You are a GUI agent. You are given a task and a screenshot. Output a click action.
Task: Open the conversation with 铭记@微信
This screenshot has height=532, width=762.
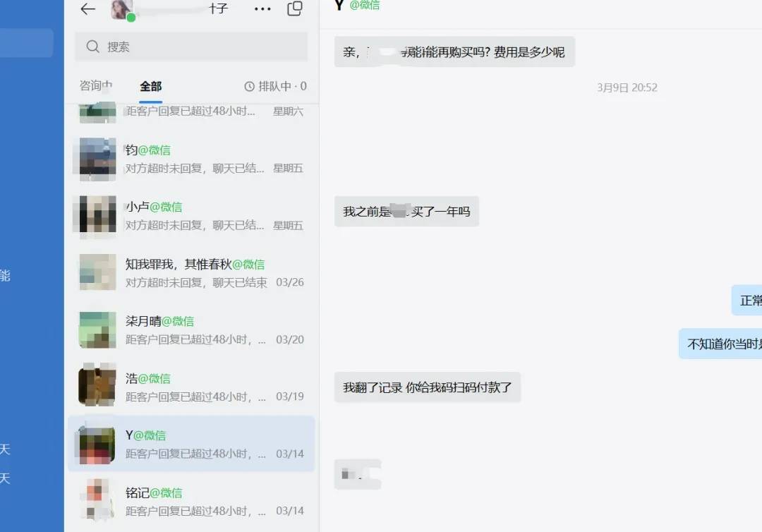(191, 502)
